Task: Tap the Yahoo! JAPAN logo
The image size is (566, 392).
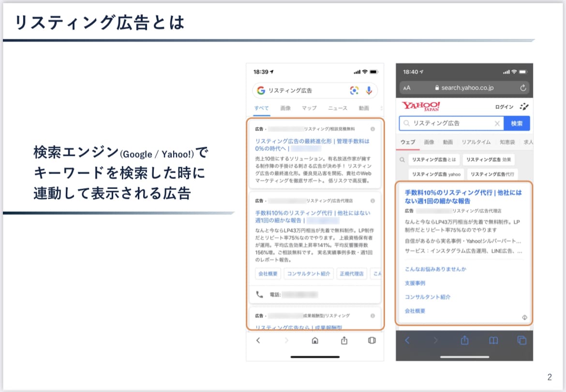Action: tap(421, 106)
